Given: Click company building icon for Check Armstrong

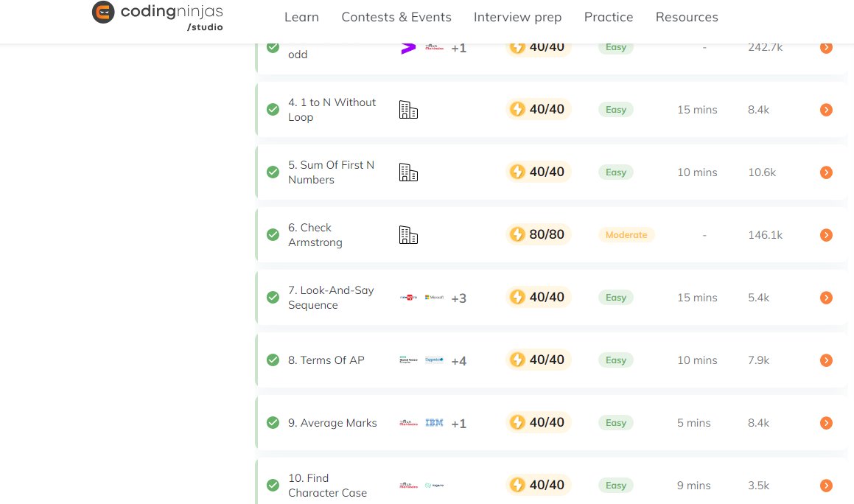Looking at the screenshot, I should tap(408, 235).
